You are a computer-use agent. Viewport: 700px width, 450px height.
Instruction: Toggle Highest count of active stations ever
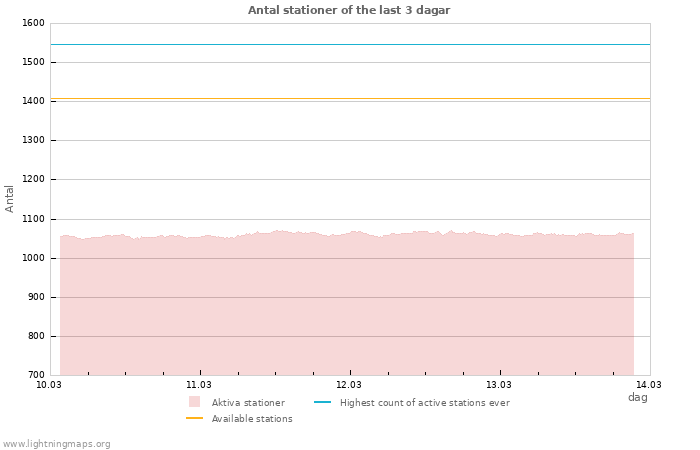pos(424,403)
